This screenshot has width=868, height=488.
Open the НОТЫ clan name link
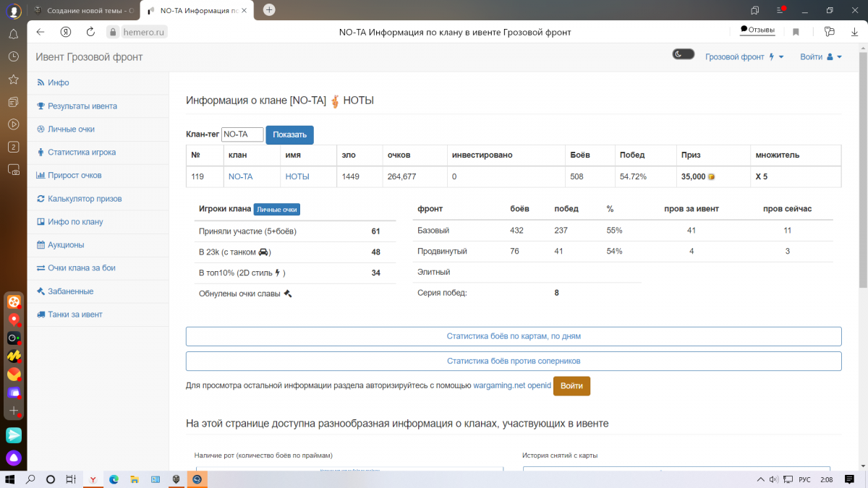tap(297, 176)
